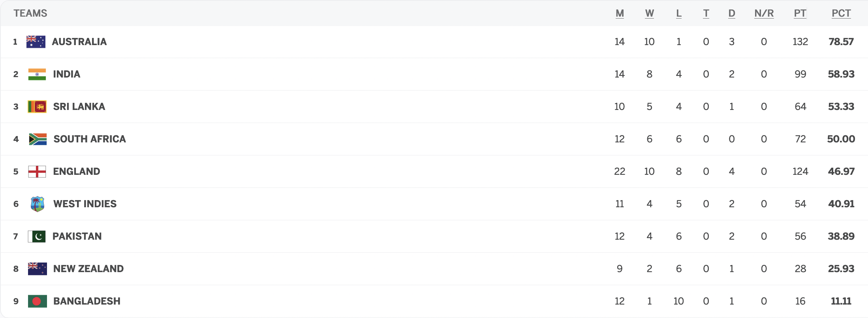
Task: Click the Australia flag icon
Action: (x=36, y=42)
